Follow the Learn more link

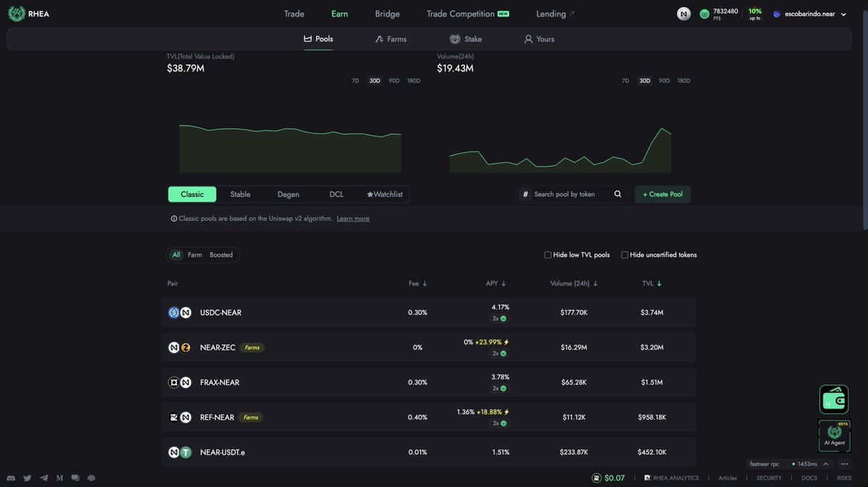pyautogui.click(x=353, y=219)
